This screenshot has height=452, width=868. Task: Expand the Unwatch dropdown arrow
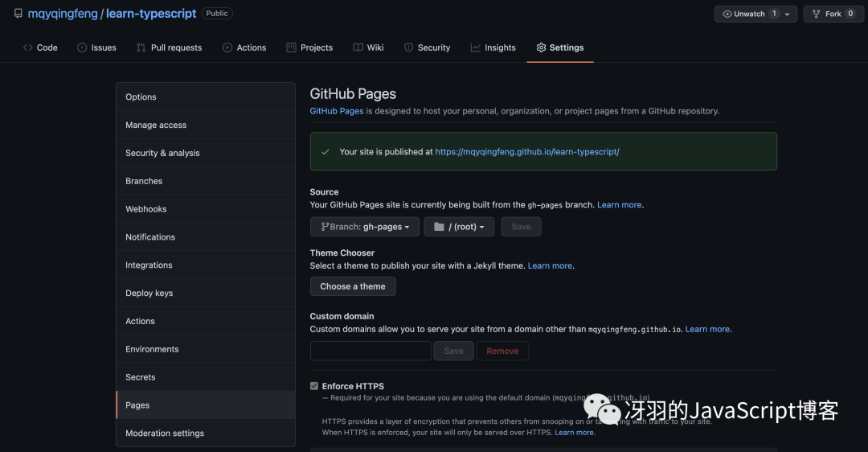click(x=787, y=14)
